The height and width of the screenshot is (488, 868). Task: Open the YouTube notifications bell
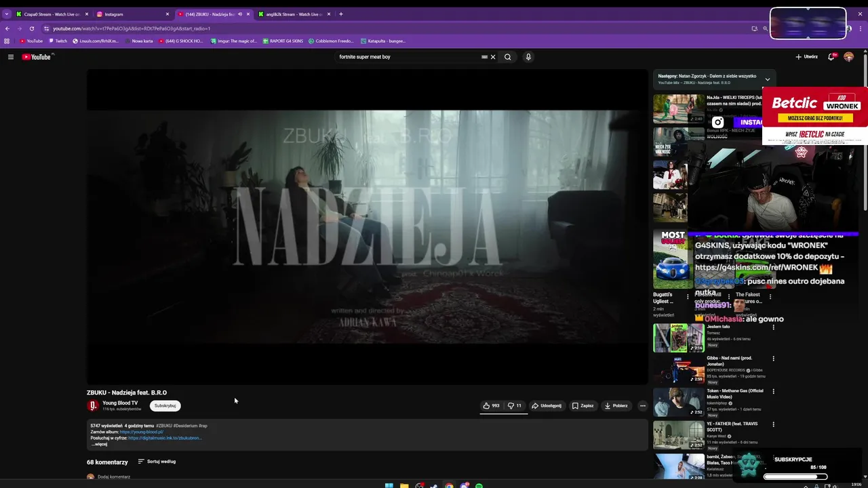point(831,57)
